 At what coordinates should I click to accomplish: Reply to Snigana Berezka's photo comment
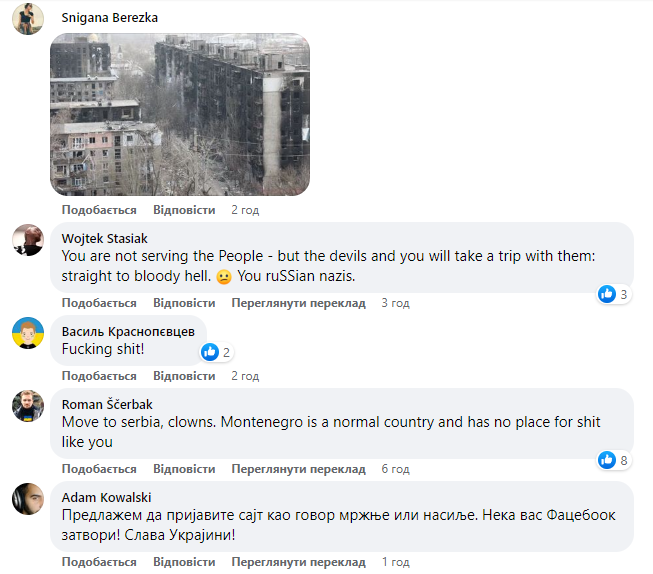pyautogui.click(x=184, y=210)
